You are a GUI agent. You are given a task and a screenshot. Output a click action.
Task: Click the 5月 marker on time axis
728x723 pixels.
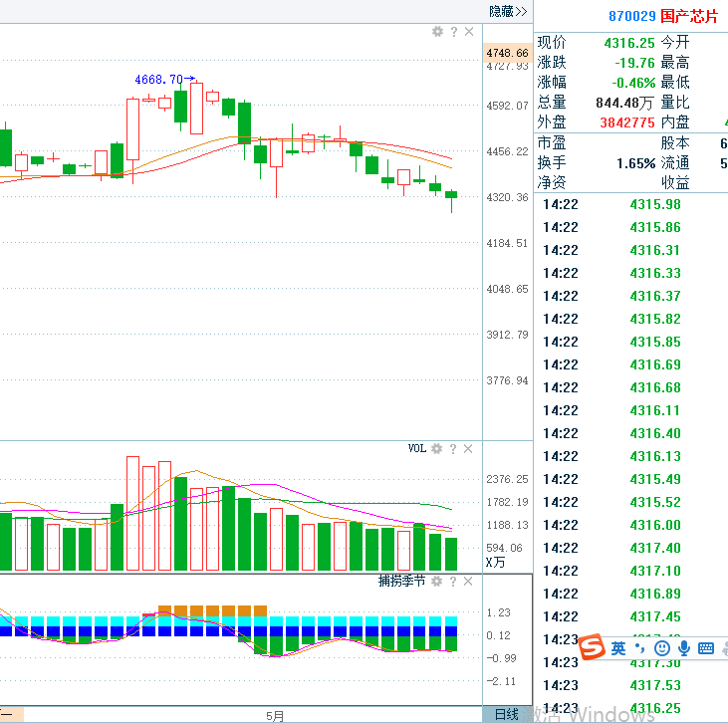click(x=275, y=715)
